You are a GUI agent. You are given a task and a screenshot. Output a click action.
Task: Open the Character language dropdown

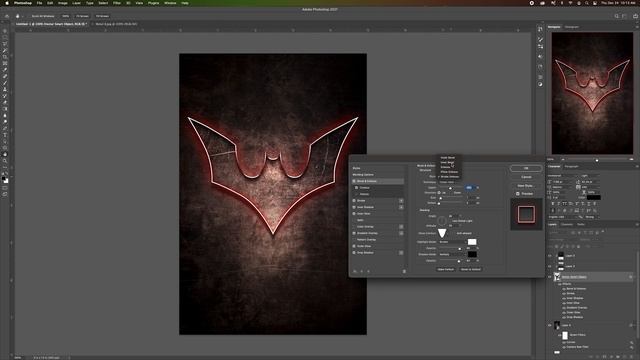pyautogui.click(x=563, y=217)
